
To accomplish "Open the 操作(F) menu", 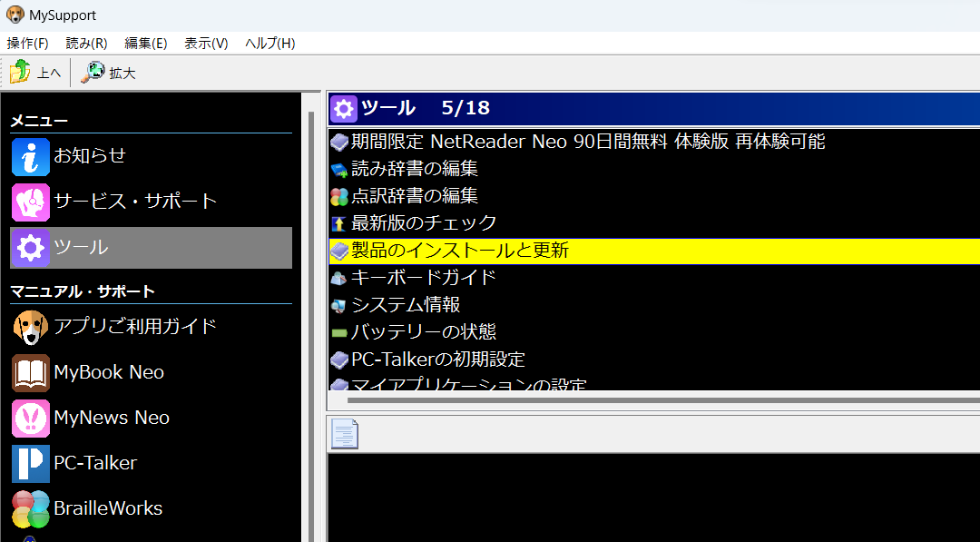I will [27, 44].
